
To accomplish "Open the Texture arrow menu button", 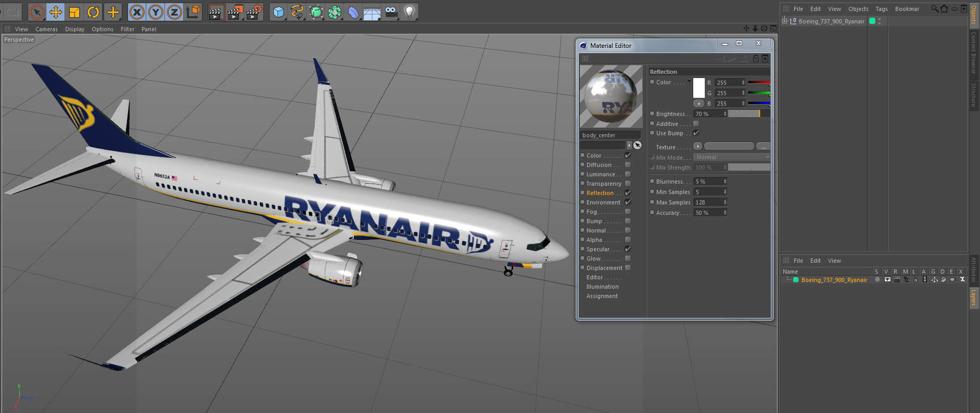I will pyautogui.click(x=697, y=147).
